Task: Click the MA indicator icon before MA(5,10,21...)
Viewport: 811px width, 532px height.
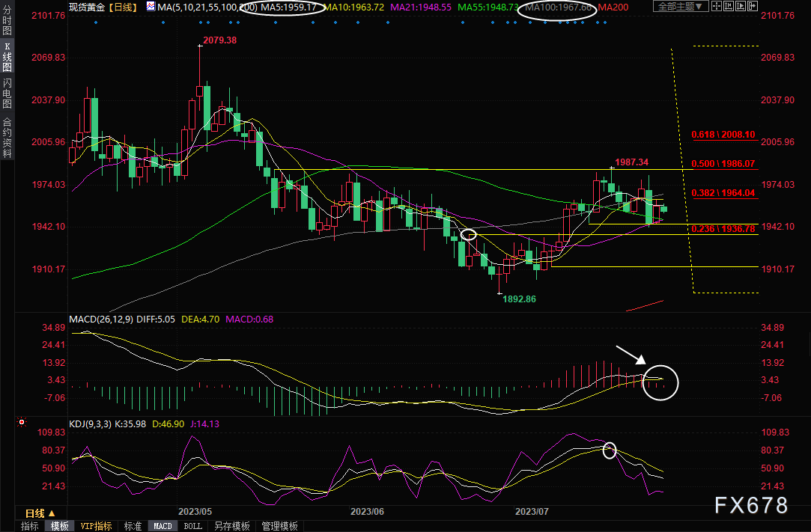Action: coord(151,7)
